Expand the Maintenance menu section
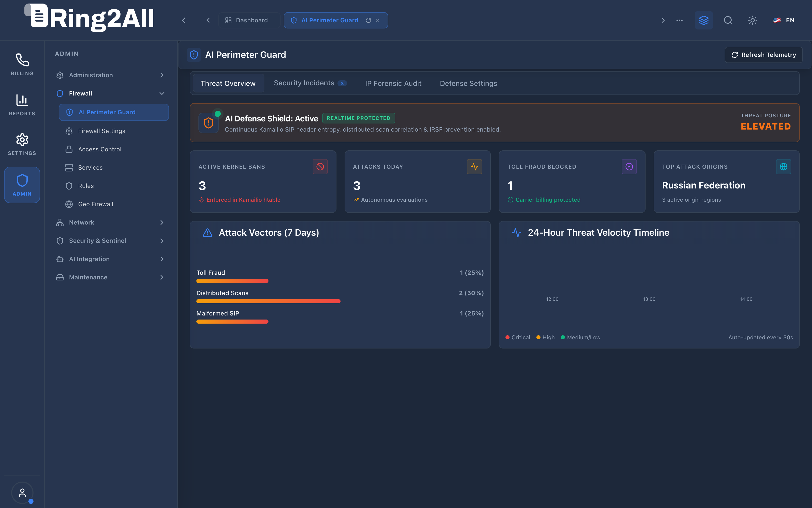The image size is (812, 508). click(111, 277)
